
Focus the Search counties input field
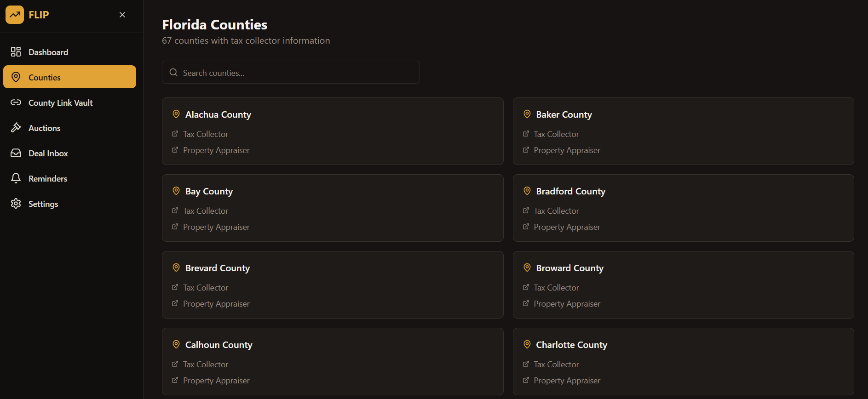[291, 72]
